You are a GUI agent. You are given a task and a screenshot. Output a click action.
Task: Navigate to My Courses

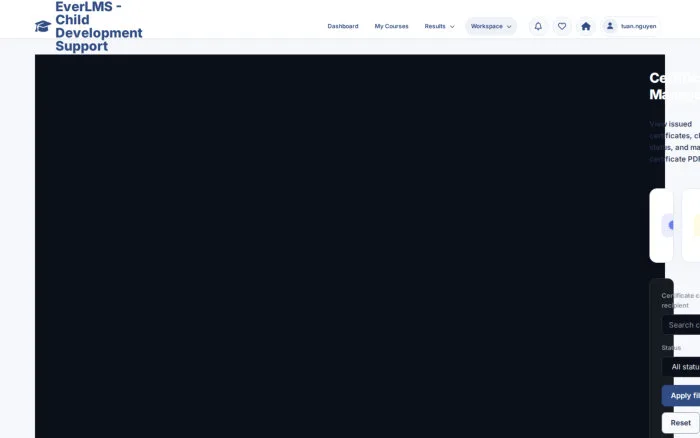point(392,26)
